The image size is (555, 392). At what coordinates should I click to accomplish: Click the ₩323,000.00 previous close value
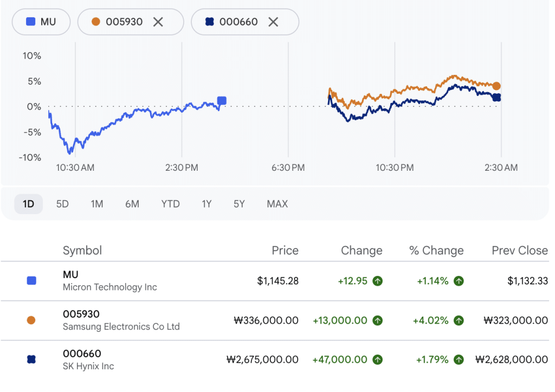click(x=516, y=320)
